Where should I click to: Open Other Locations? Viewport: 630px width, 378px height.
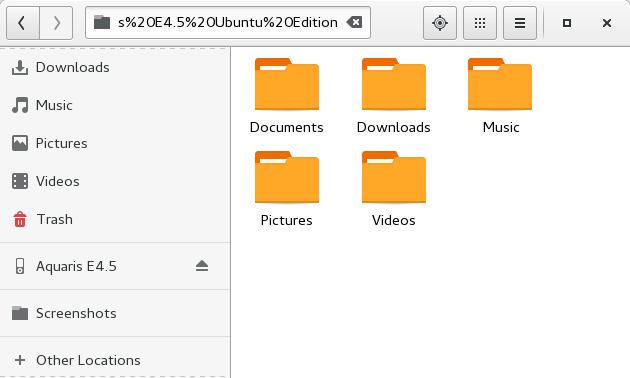(x=115, y=360)
